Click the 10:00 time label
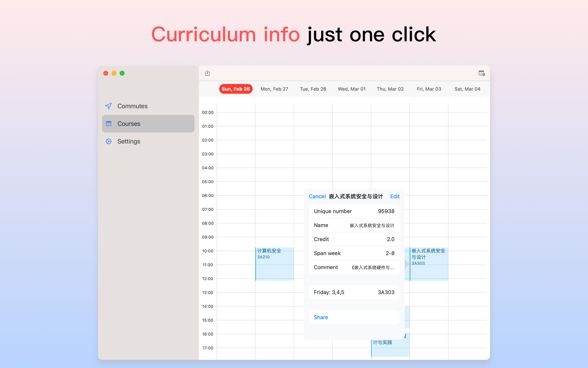Viewport: 588px width, 368px height. tap(208, 251)
